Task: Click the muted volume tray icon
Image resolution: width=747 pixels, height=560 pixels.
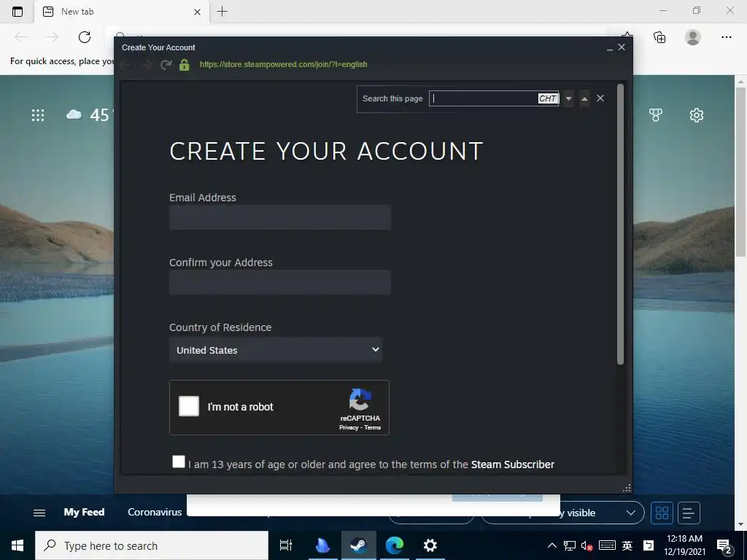Action: (587, 545)
